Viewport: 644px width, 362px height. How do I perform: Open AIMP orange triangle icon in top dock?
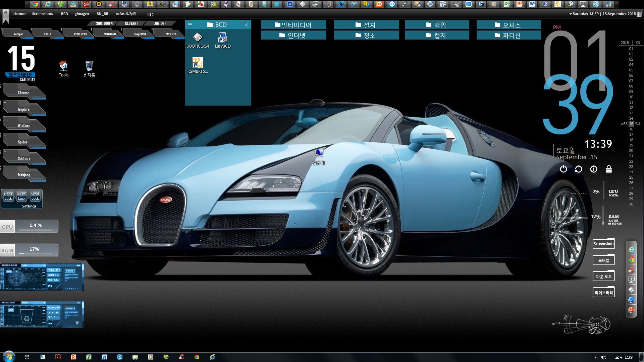pyautogui.click(x=99, y=4)
